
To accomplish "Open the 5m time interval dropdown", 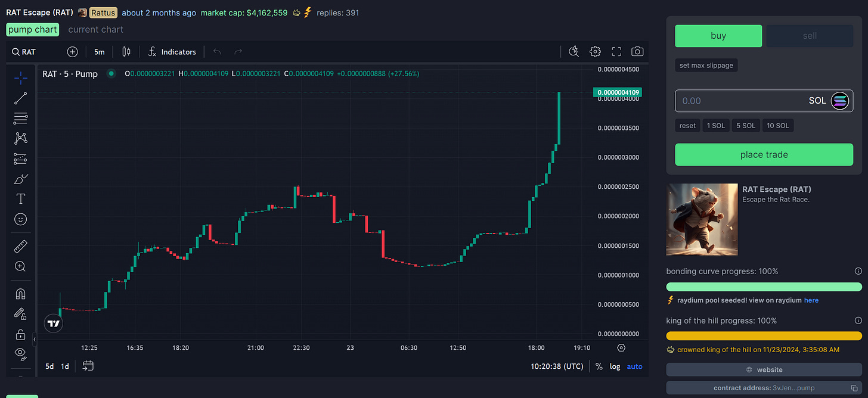I will [99, 52].
